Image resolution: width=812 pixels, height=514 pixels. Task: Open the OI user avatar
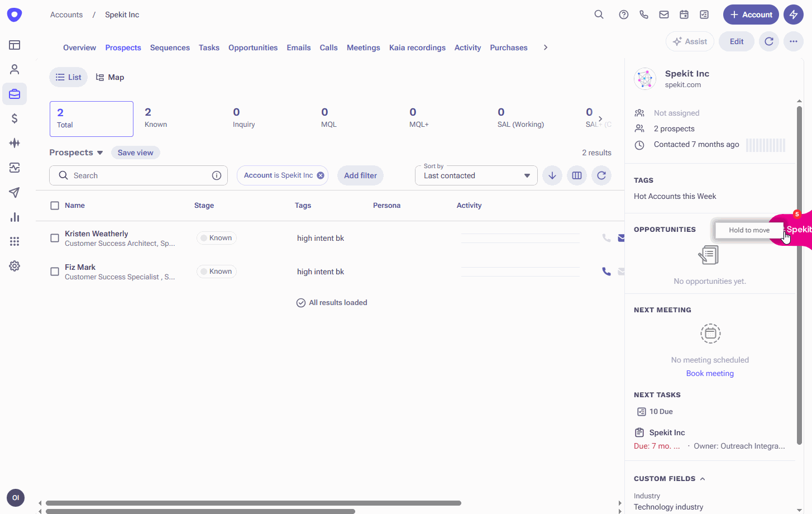pos(16,498)
